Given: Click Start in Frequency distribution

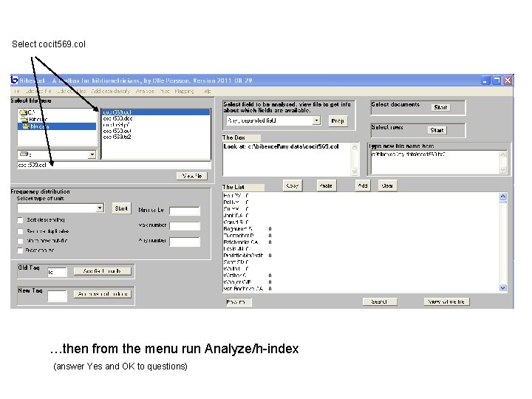Looking at the screenshot, I should tap(121, 208).
